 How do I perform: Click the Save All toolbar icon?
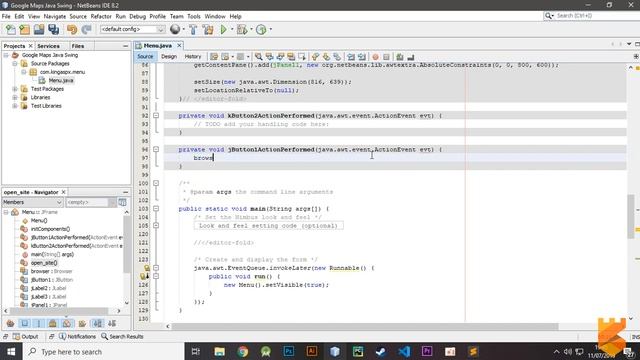53,29
